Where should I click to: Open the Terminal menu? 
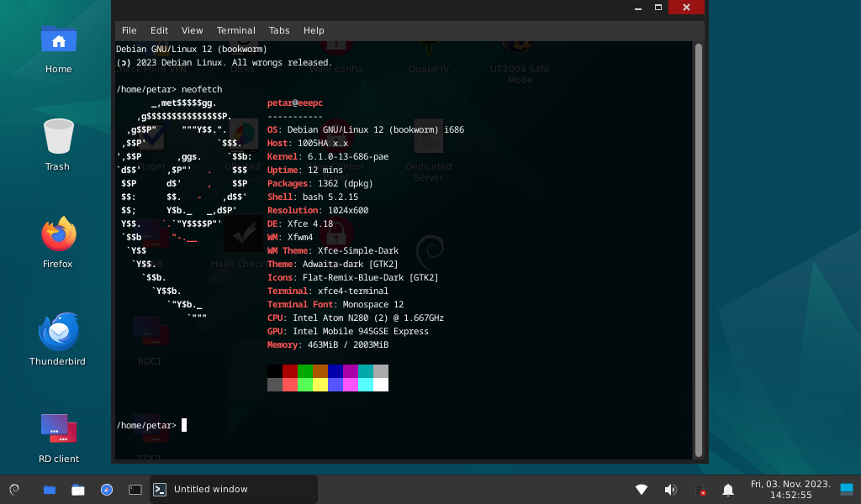tap(236, 31)
